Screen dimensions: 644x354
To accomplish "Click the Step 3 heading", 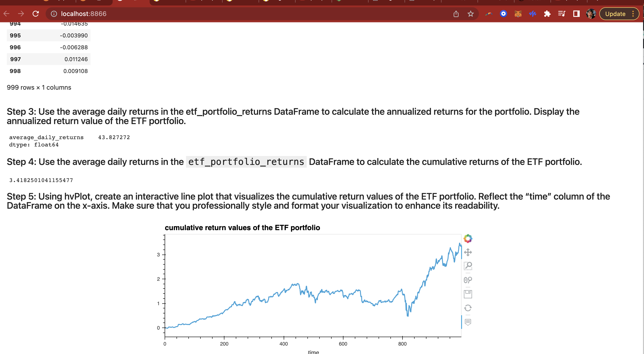I will (x=293, y=116).
